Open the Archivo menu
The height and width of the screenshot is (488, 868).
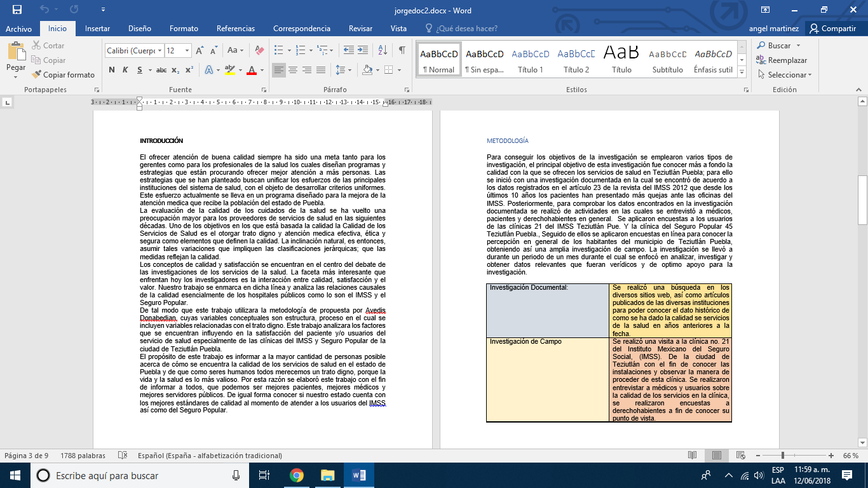pyautogui.click(x=18, y=29)
